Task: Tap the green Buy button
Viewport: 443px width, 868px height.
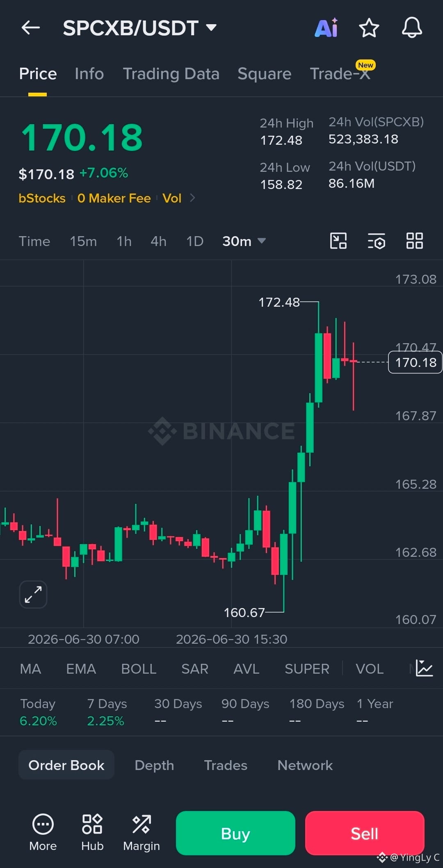Action: pyautogui.click(x=235, y=833)
